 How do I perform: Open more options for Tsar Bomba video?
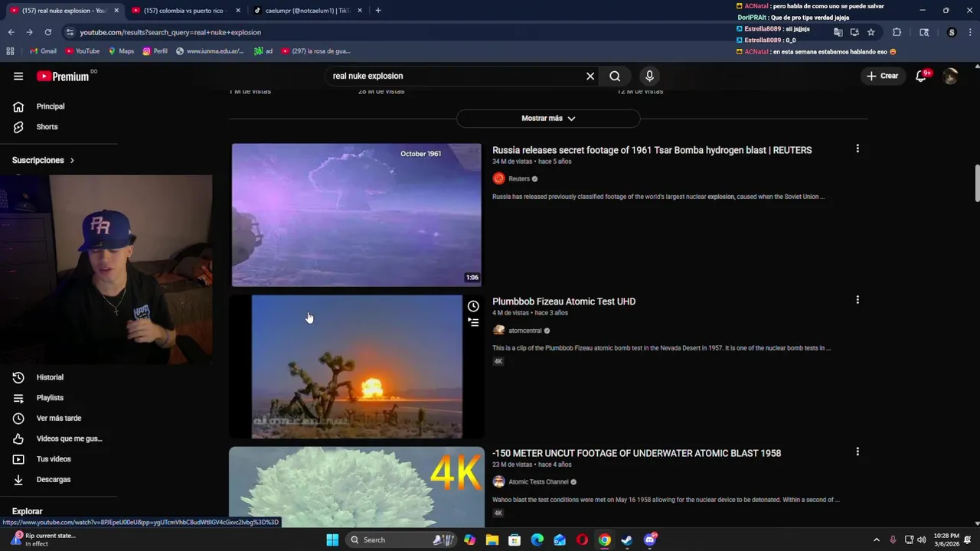tap(857, 148)
